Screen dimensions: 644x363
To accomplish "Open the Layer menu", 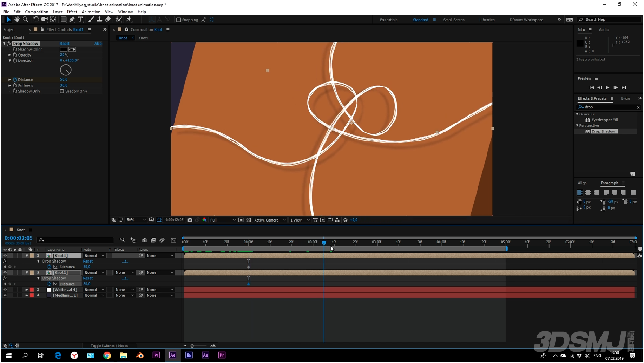I will click(x=58, y=12).
